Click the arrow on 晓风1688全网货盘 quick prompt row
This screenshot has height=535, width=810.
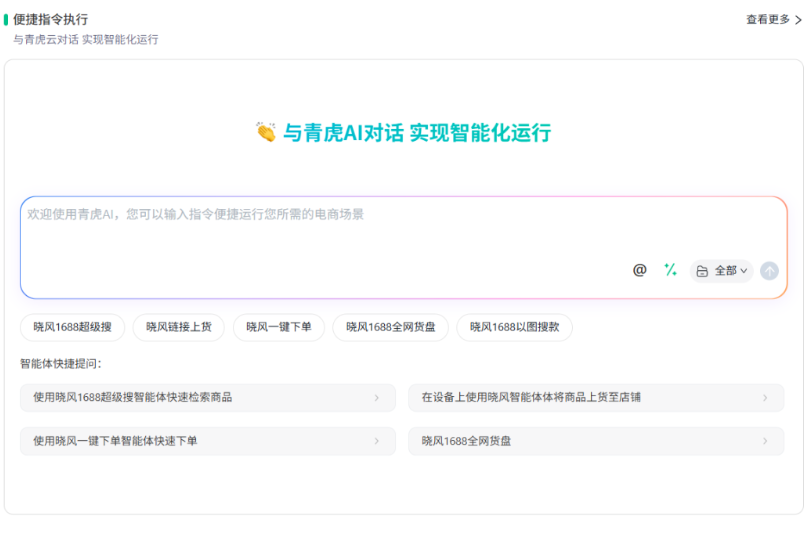point(765,441)
